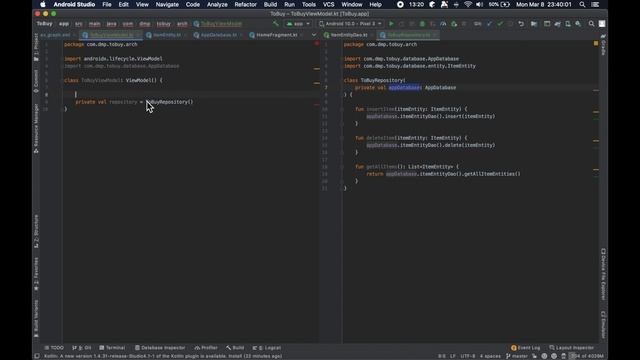Screen dimensions: 640x360
Task: Open the TODO tool window
Action: tap(54, 348)
